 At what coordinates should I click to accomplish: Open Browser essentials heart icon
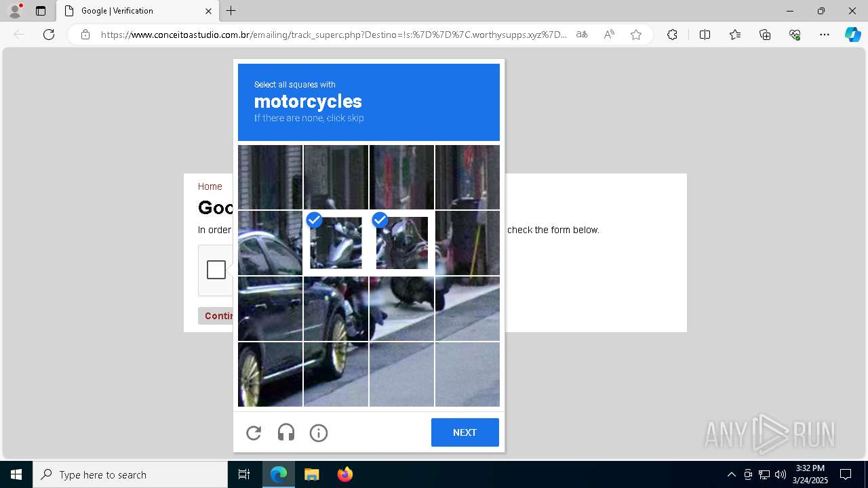click(x=795, y=35)
